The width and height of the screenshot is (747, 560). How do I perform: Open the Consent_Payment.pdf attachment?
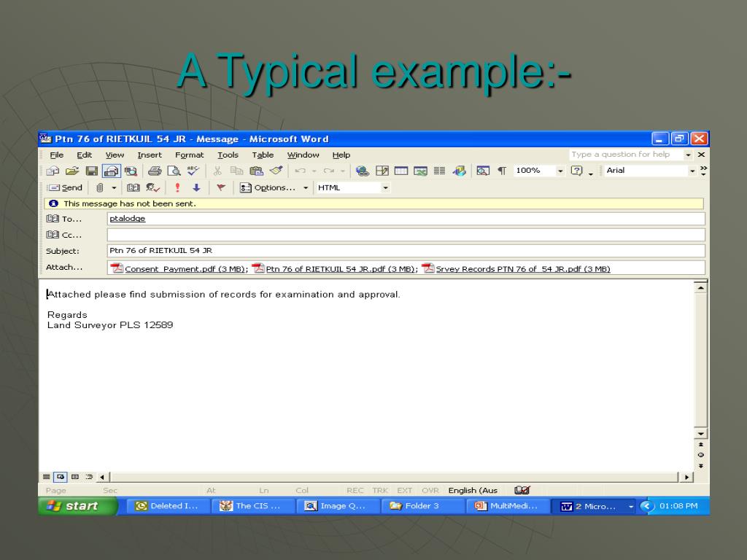[179, 268]
